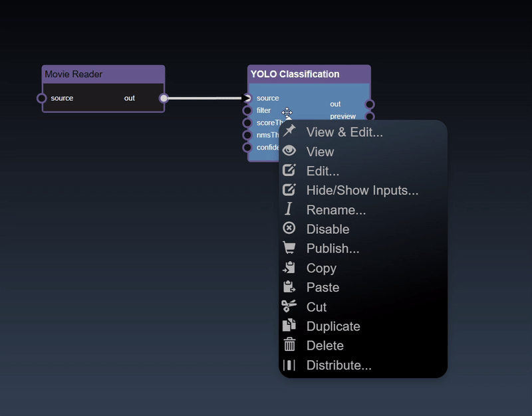Click the scissors Cut icon

tap(289, 306)
